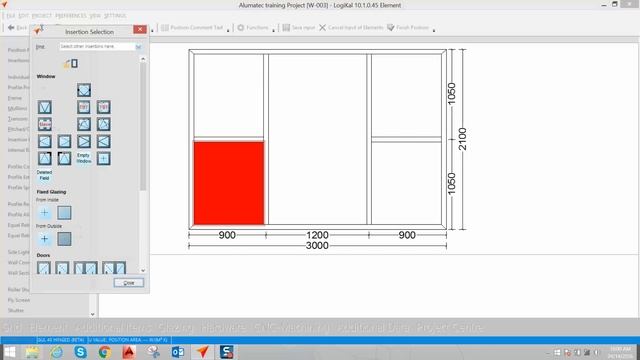
Task: Select the wide middle field in drawing
Action: (x=318, y=139)
